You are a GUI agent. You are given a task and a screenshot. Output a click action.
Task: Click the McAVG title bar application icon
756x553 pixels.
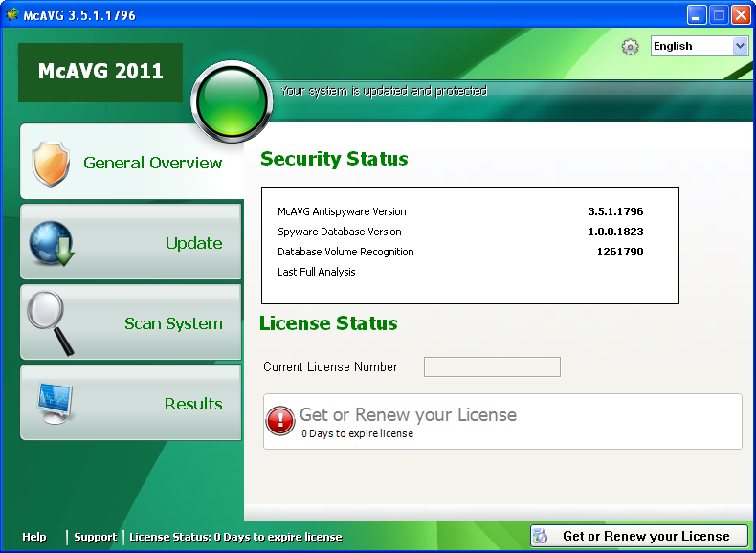point(12,14)
